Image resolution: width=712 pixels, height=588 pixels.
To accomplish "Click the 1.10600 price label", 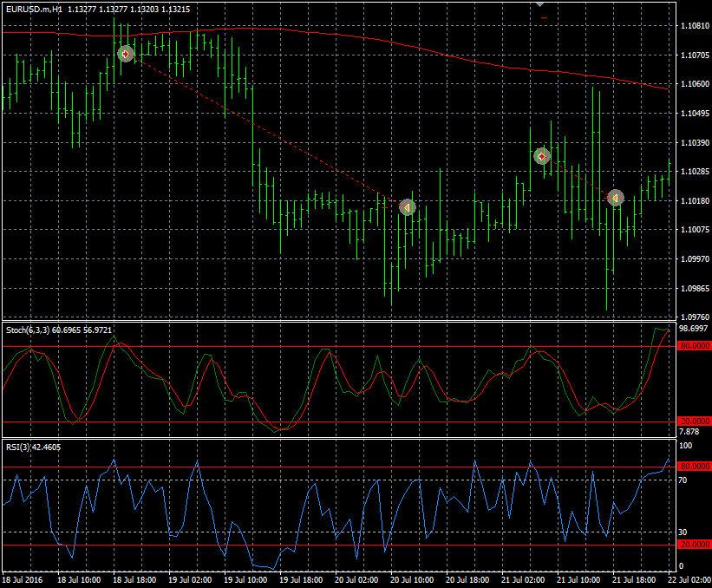I will (695, 84).
